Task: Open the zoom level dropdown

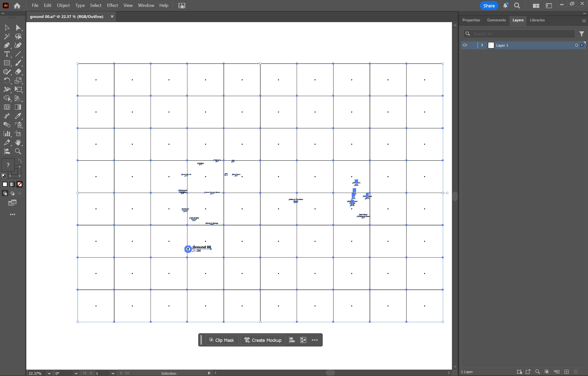Action: (49, 373)
